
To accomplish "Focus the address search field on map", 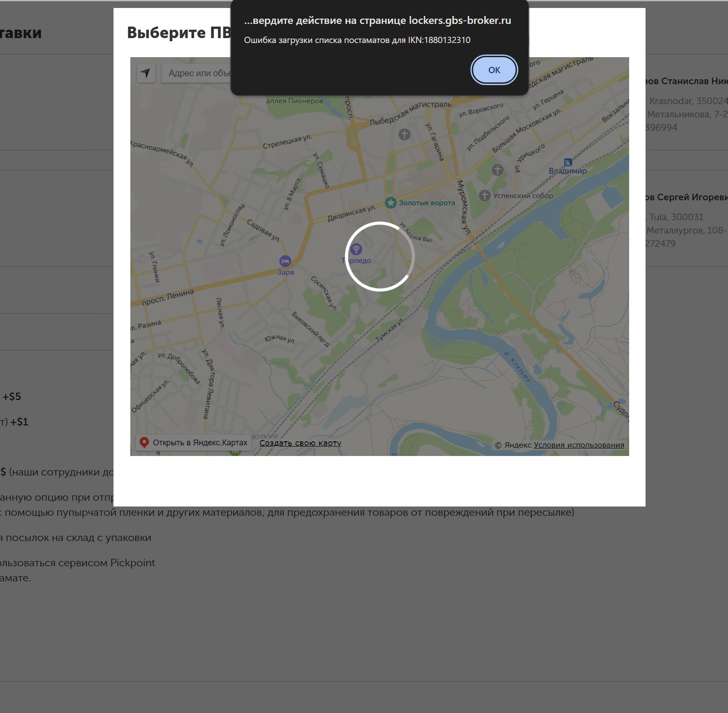I will 196,73.
